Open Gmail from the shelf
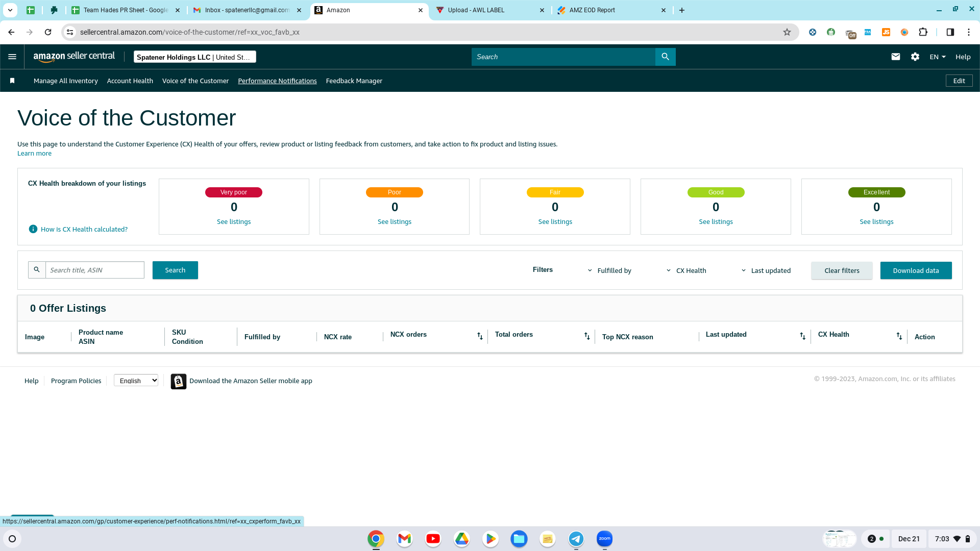This screenshot has width=980, height=551. [x=404, y=539]
